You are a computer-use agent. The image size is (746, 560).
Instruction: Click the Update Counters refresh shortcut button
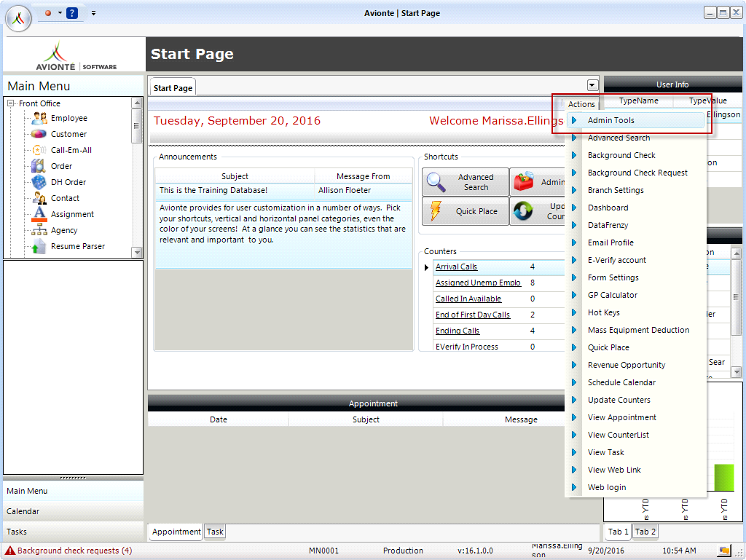(538, 211)
